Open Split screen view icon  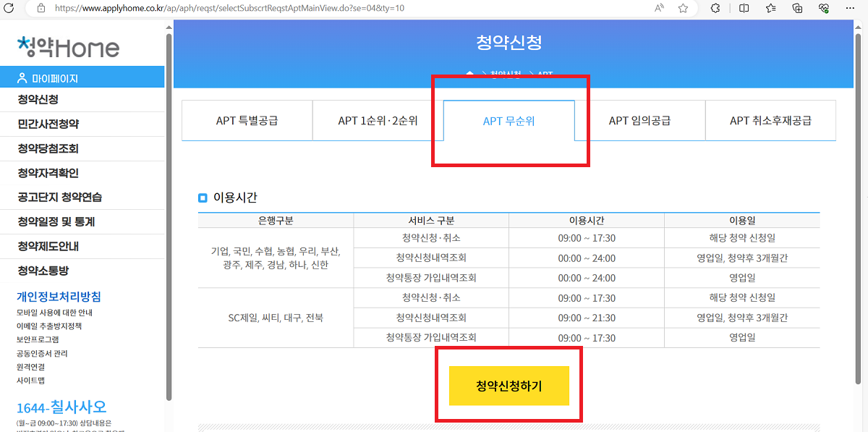[744, 9]
